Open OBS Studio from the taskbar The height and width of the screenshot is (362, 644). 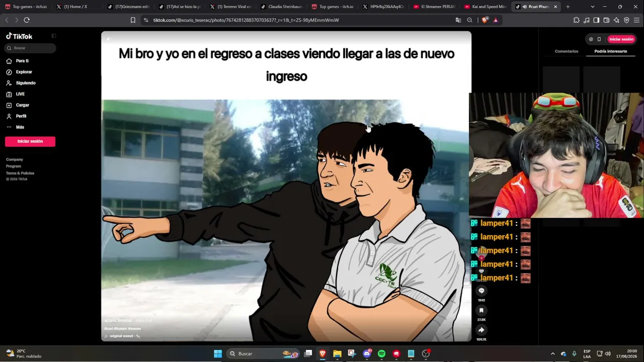426,353
